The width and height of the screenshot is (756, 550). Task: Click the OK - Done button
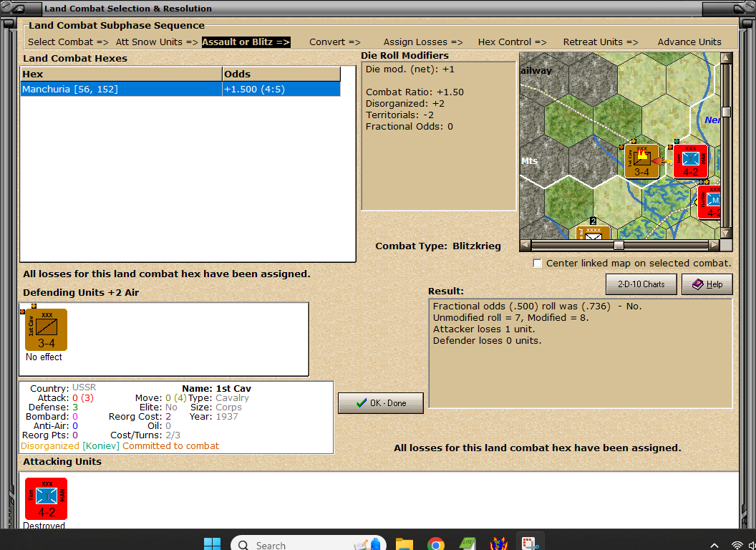click(x=380, y=403)
